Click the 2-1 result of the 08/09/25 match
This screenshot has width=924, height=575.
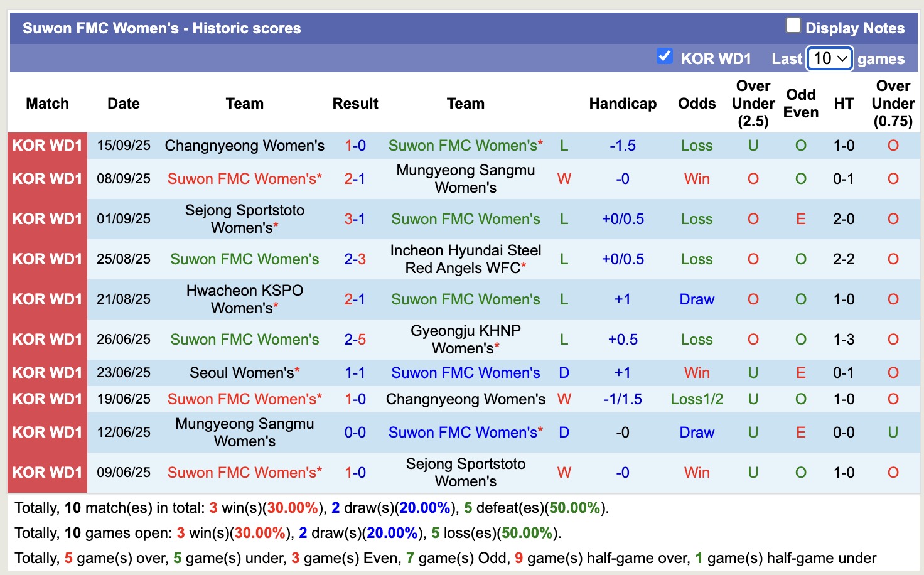point(355,178)
